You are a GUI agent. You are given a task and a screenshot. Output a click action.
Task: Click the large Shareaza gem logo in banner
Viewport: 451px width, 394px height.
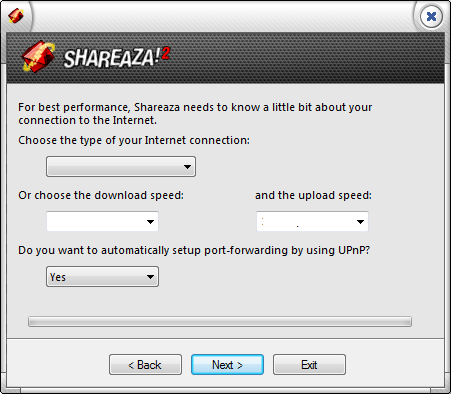tap(39, 57)
